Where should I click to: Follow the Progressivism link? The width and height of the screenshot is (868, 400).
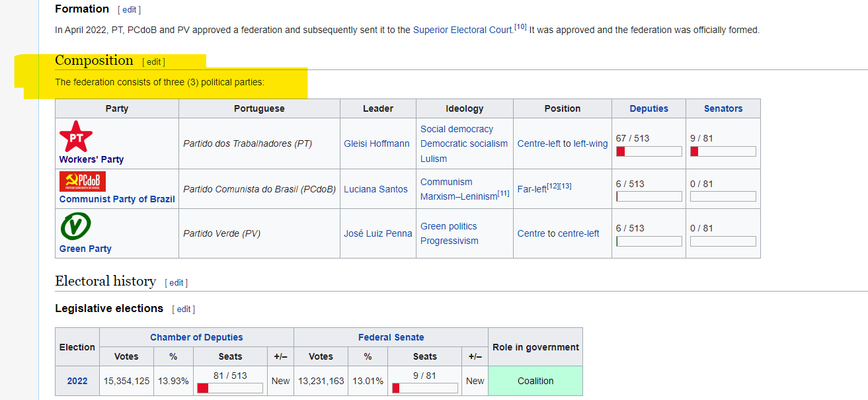click(450, 241)
